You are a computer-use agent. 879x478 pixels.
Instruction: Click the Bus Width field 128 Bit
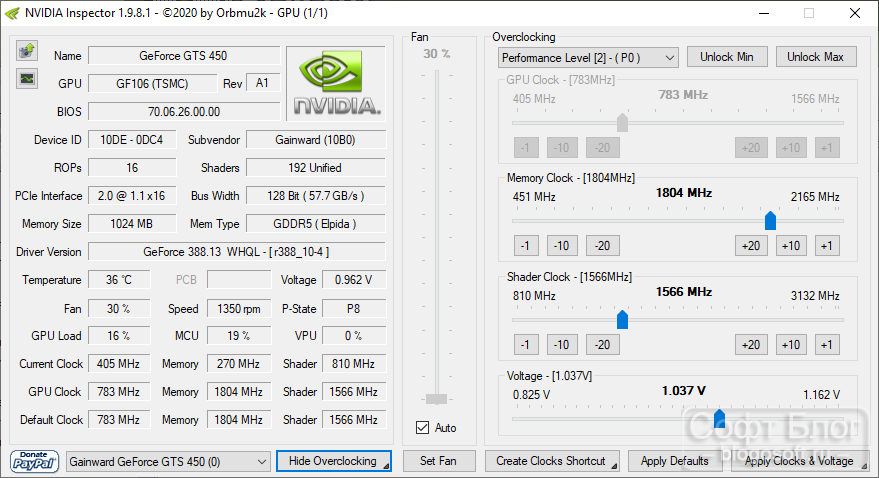point(316,196)
